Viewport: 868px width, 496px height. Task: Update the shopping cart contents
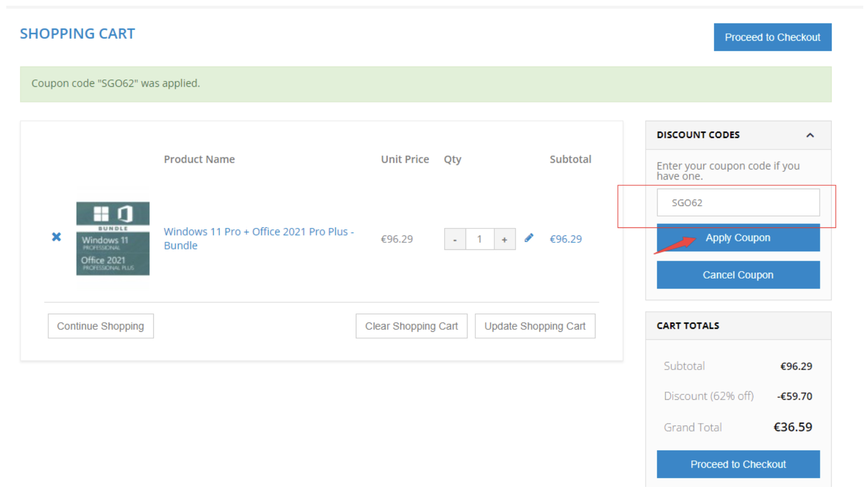[535, 326]
